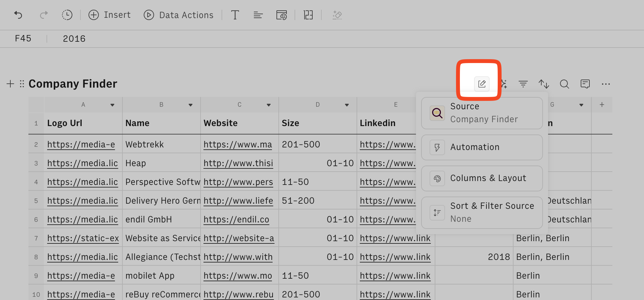
Task: Click the table search magnifier icon
Action: point(565,84)
